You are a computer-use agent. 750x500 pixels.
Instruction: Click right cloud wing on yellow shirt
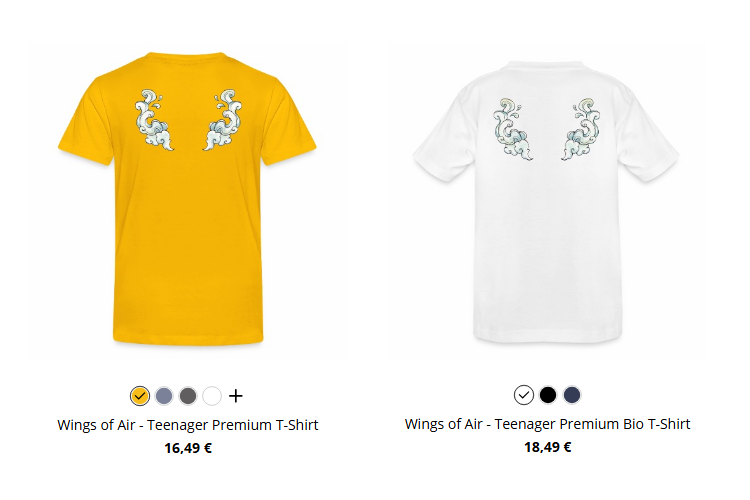[222, 120]
